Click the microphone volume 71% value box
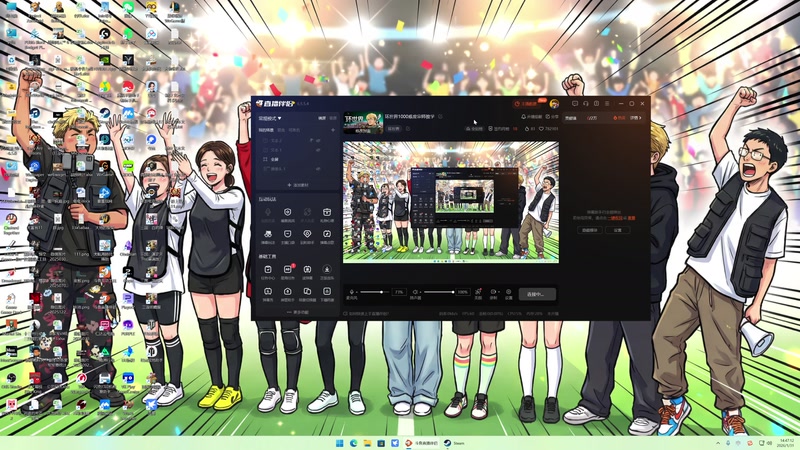Screen dimensions: 800x450 click(x=399, y=292)
